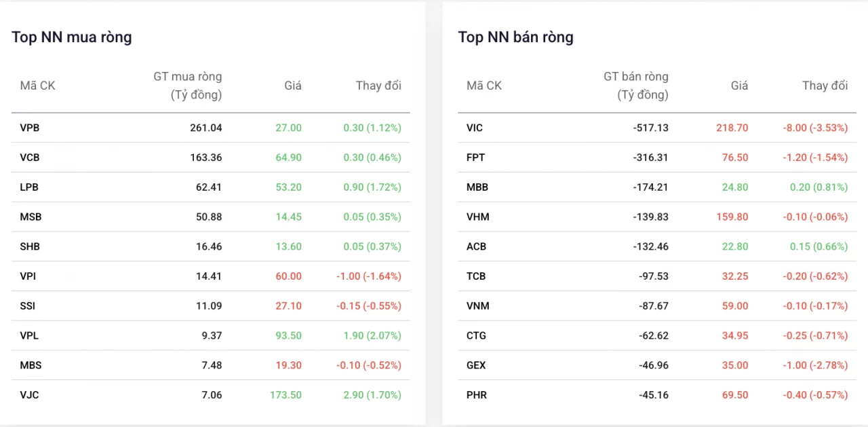Select net sell value -316.31
Viewport: 868px width, 427px height.
[x=651, y=157]
